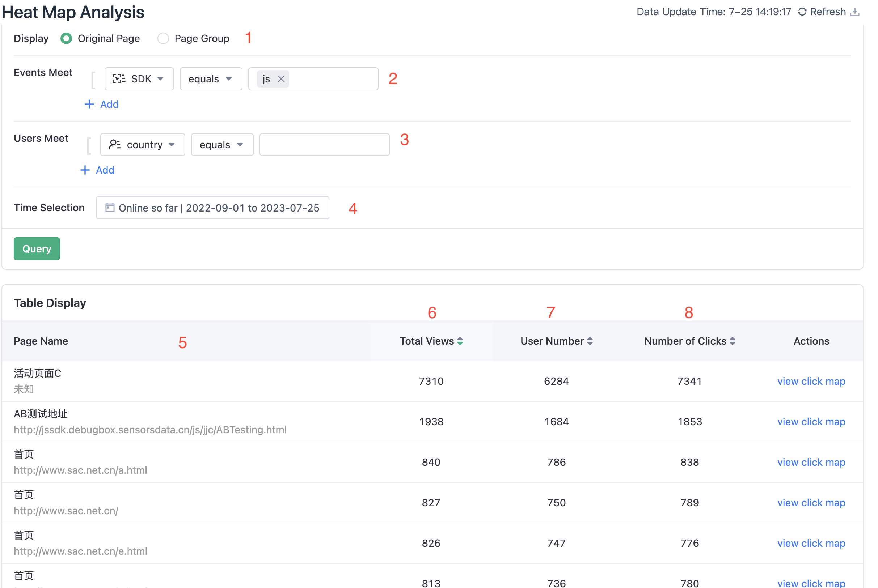Select the Page Group display option
This screenshot has width=878, height=588.
click(x=164, y=38)
